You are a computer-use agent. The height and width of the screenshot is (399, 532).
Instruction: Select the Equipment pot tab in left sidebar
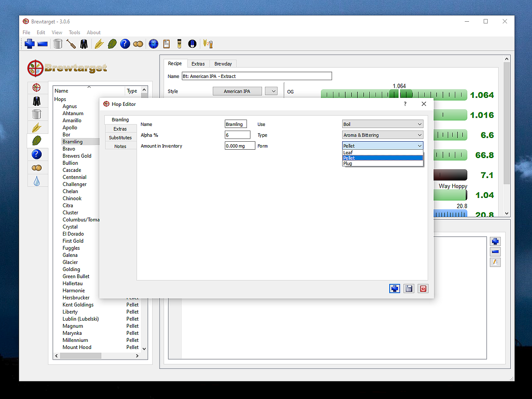click(36, 114)
